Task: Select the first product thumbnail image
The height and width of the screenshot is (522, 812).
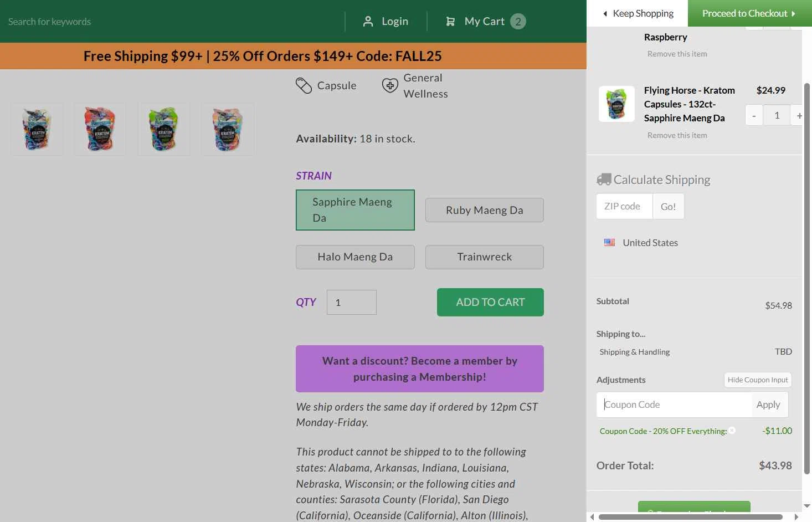Action: [37, 129]
